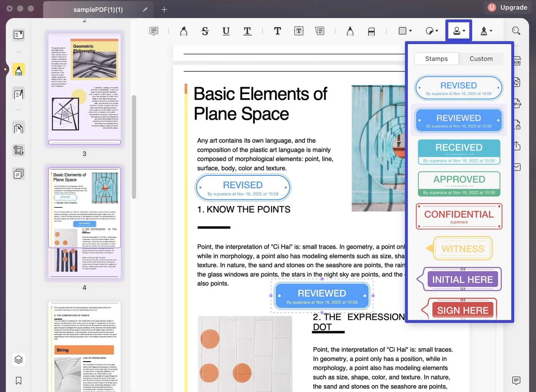Screen dimensions: 536x392
Task: Expand the shapes tool dropdown
Action: click(409, 31)
